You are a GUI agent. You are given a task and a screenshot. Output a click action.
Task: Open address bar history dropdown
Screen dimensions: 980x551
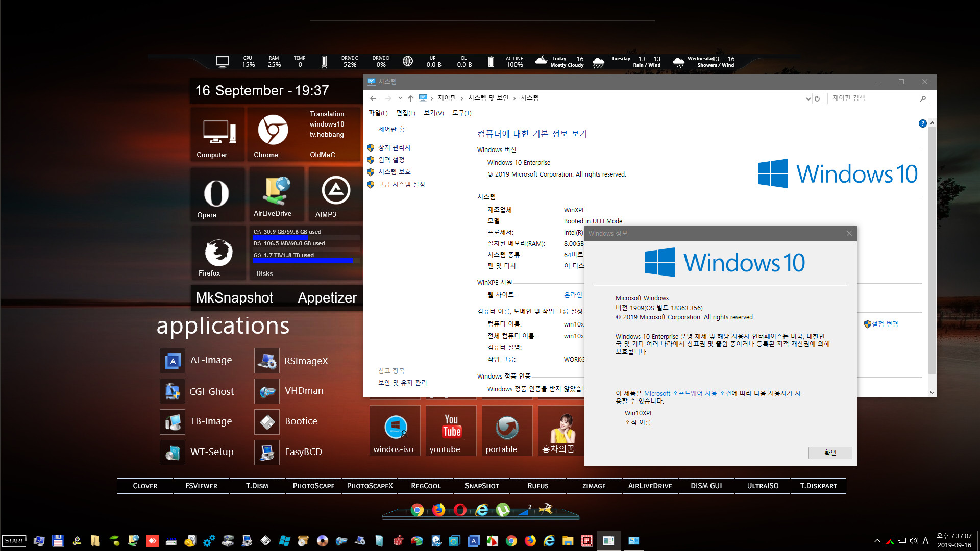[x=808, y=98]
